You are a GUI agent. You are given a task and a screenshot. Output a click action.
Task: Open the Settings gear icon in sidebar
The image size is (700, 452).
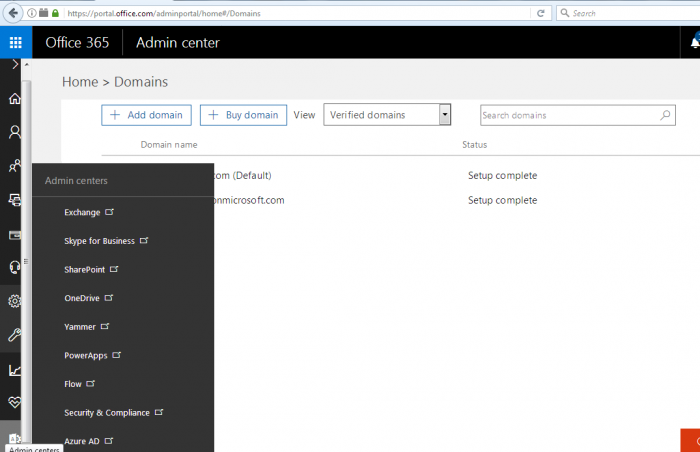pos(15,301)
